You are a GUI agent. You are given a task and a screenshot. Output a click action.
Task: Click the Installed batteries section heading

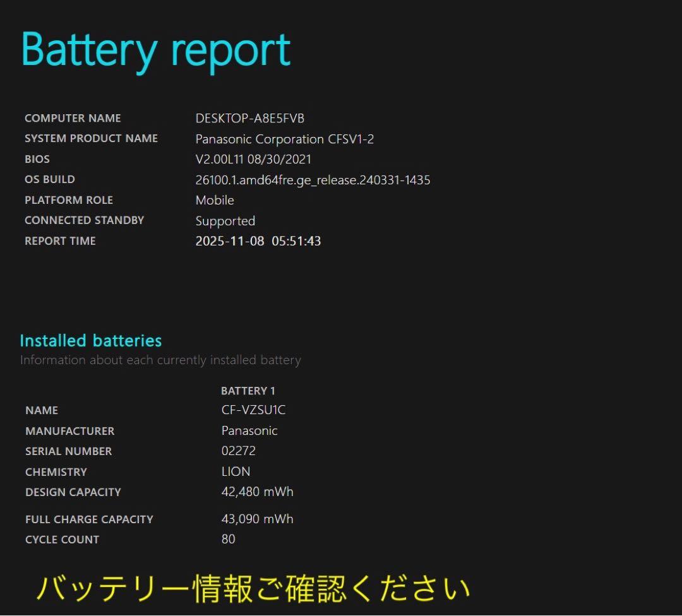point(90,340)
